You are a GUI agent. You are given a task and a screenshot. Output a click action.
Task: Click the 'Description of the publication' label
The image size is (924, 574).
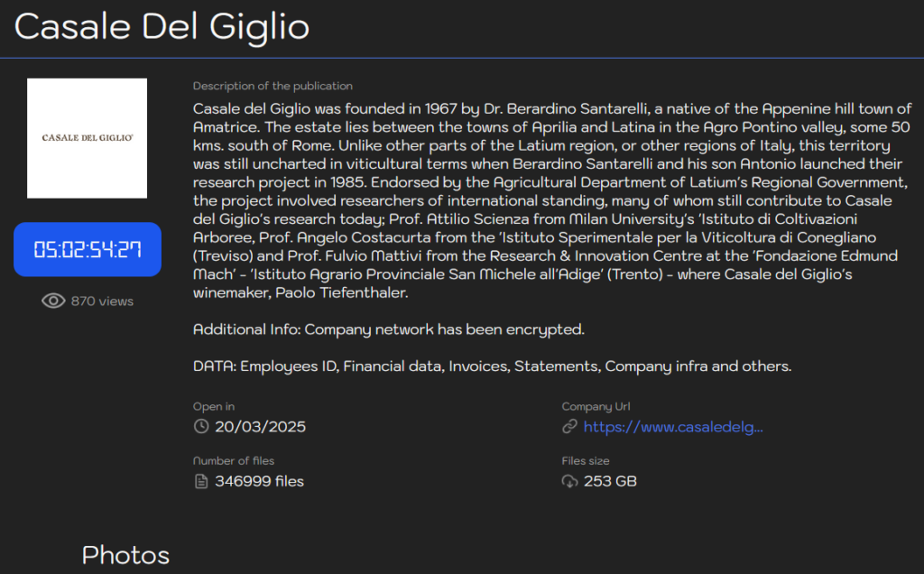273,86
